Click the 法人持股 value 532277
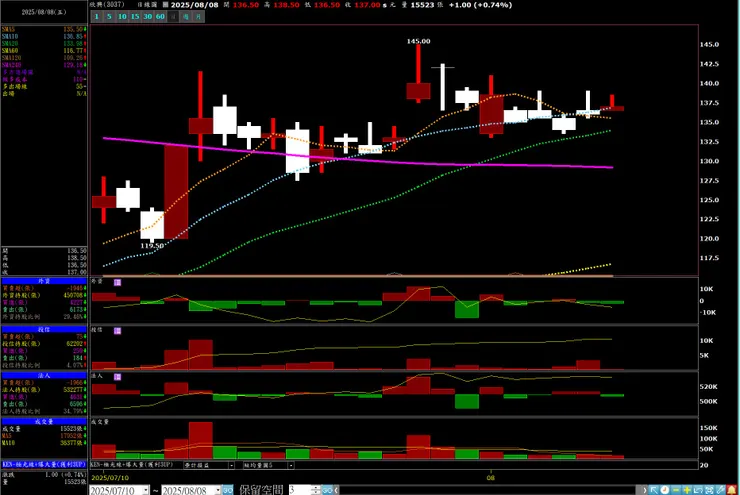Viewport: 740px width, 495px height. tap(74, 390)
